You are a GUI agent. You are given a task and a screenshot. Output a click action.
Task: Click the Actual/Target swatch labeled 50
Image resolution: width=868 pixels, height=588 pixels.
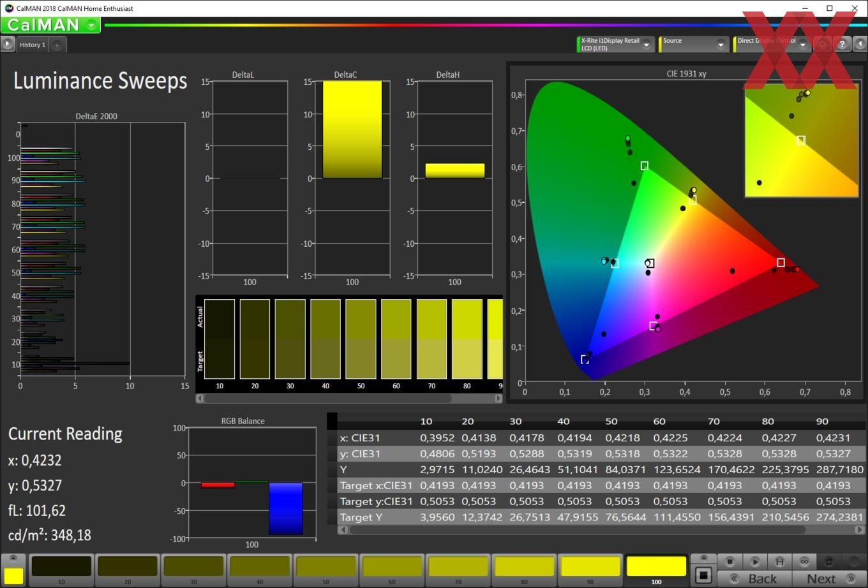click(361, 339)
